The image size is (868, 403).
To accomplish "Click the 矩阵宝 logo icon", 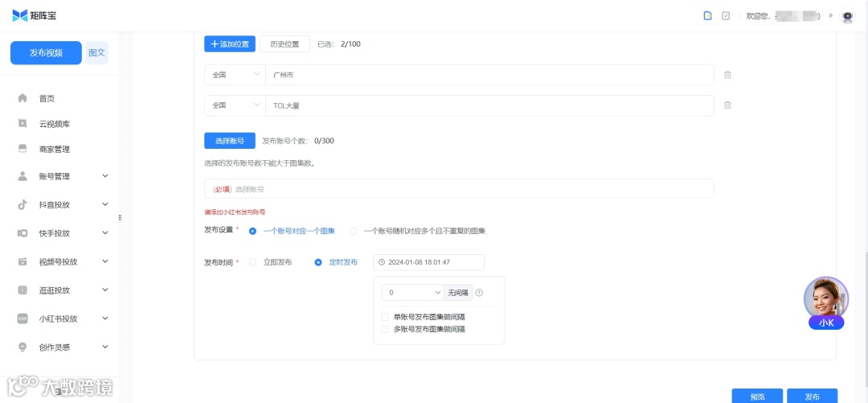I will 20,15.
